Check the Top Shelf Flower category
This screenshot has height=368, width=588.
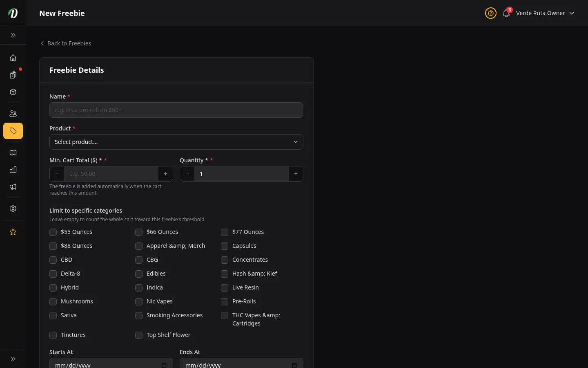[139, 335]
